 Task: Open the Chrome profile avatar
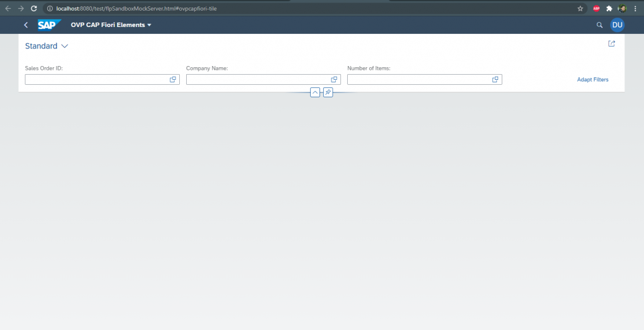[622, 8]
